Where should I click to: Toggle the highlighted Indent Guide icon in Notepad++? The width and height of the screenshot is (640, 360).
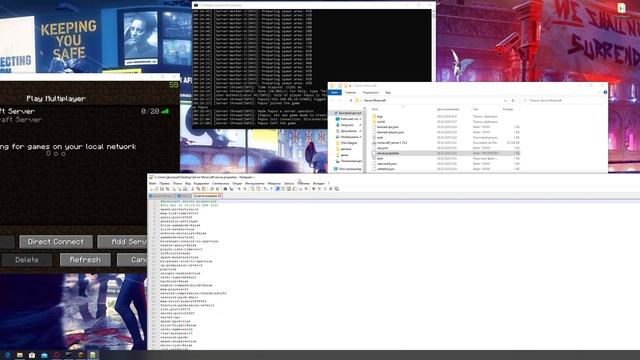tap(278, 189)
